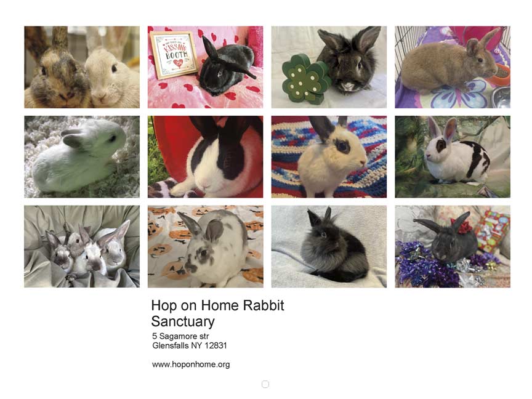Click the rabbit on crocheted blanket photo
Image resolution: width=532 pixels, height=399 pixels.
329,157
